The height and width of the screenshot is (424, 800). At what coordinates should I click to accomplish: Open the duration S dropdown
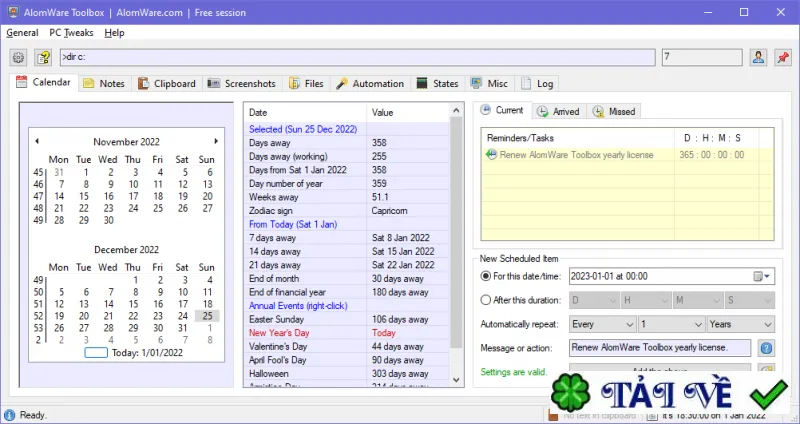coord(750,301)
